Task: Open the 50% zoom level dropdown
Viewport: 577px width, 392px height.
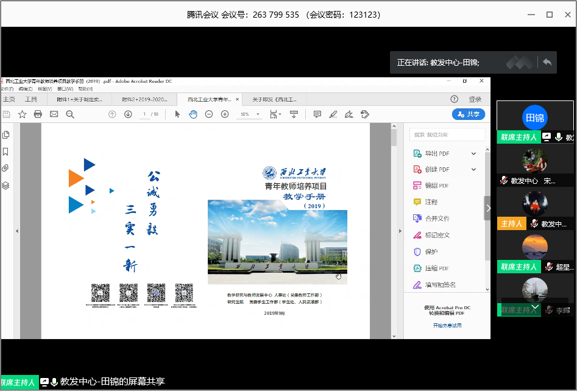Action: tap(258, 114)
